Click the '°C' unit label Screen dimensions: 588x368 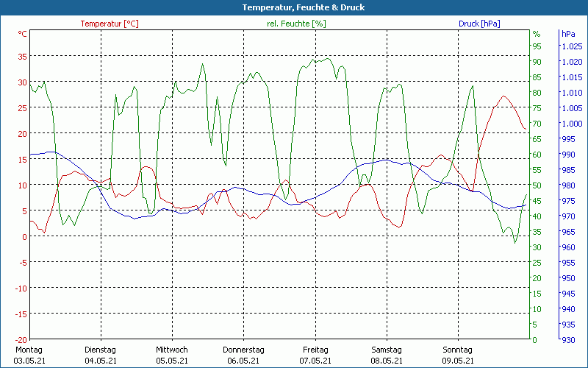tap(23, 34)
